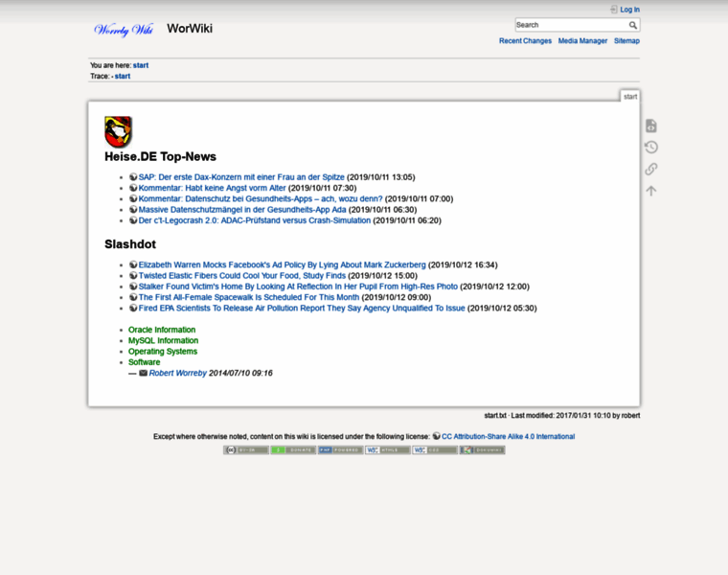Viewport: 728px width, 575px height.
Task: Open SAP Dax-Konzern news article
Action: pos(241,177)
